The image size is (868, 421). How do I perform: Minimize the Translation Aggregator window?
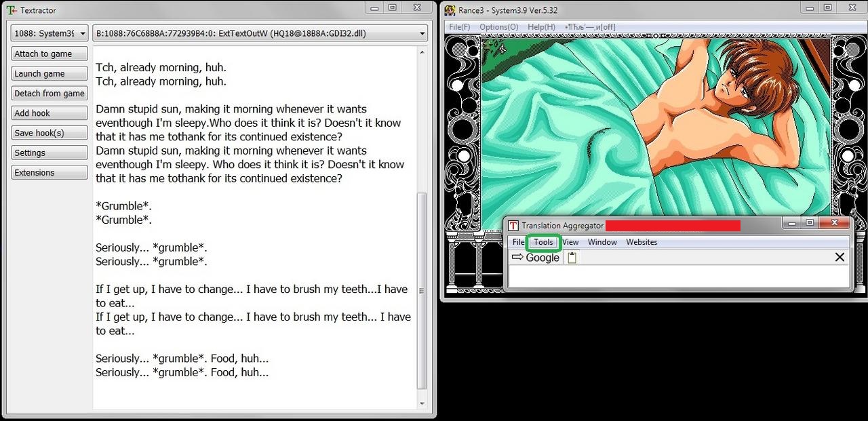[792, 222]
